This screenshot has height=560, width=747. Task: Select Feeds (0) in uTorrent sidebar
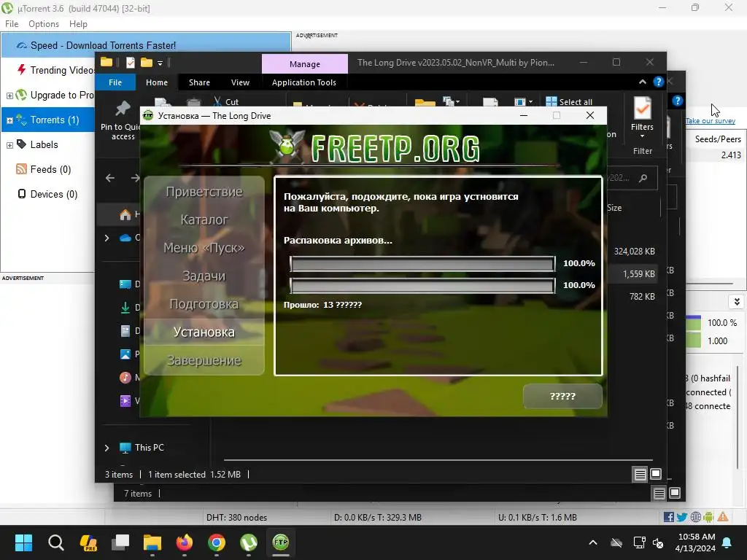pos(43,169)
